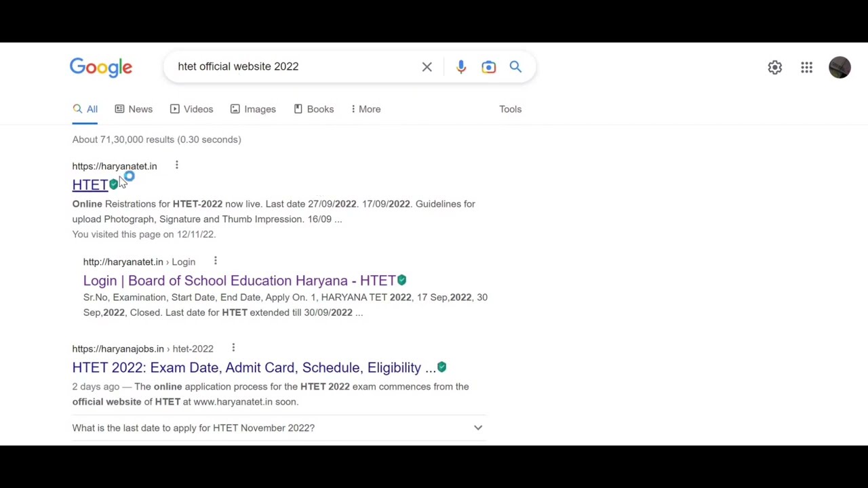Open Google settings gear icon
Image resolution: width=868 pixels, height=488 pixels.
point(774,67)
